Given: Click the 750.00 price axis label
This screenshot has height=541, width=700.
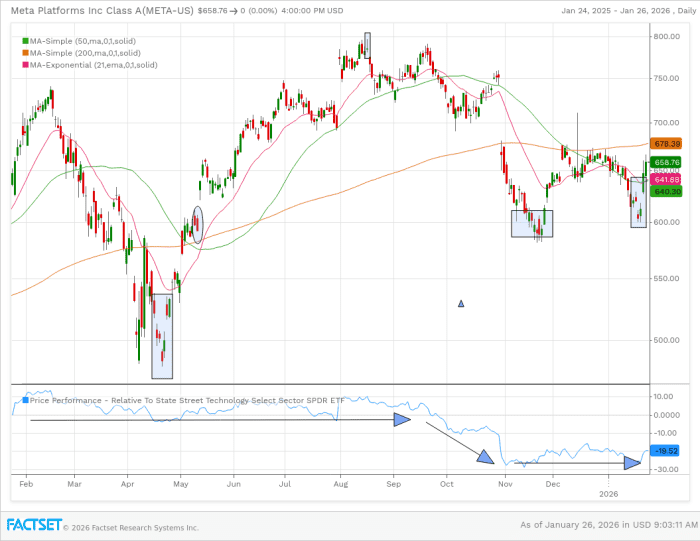Looking at the screenshot, I should click(x=667, y=79).
